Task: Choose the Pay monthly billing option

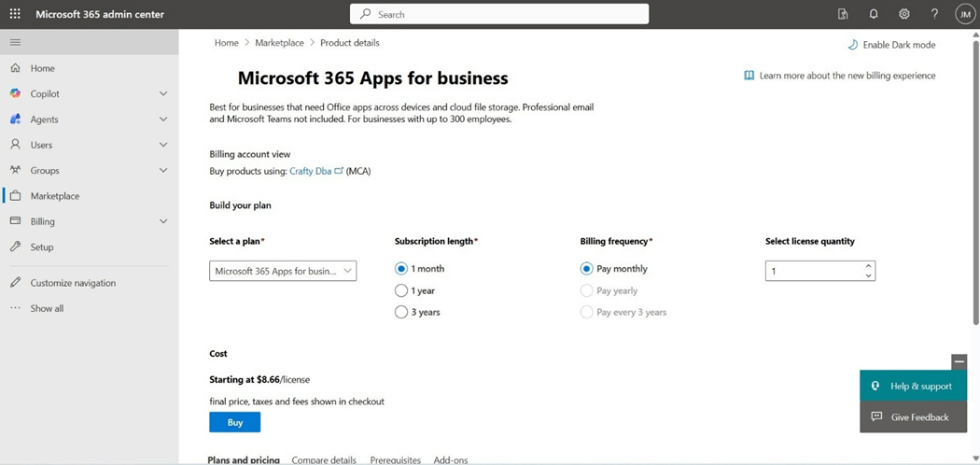Action: pyautogui.click(x=586, y=269)
